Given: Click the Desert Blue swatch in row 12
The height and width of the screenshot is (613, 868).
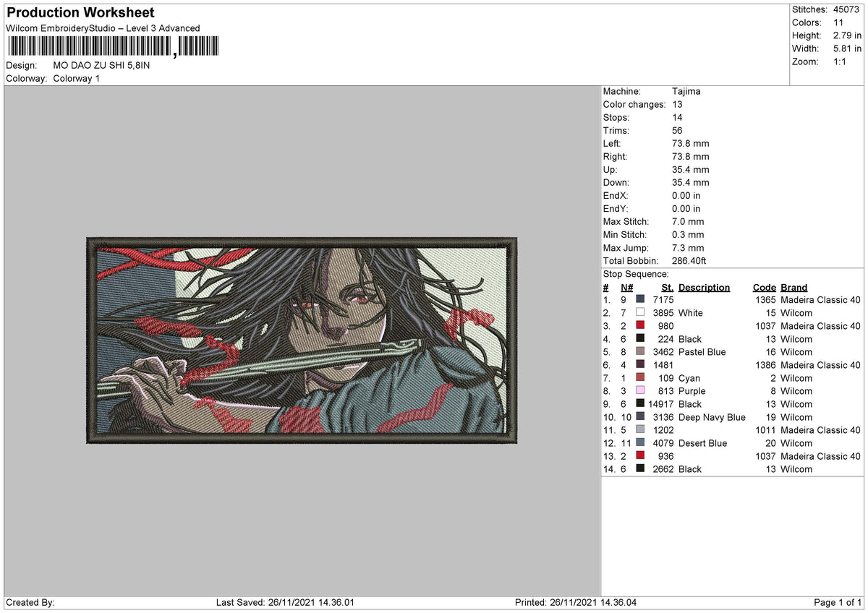Looking at the screenshot, I should pos(640,442).
